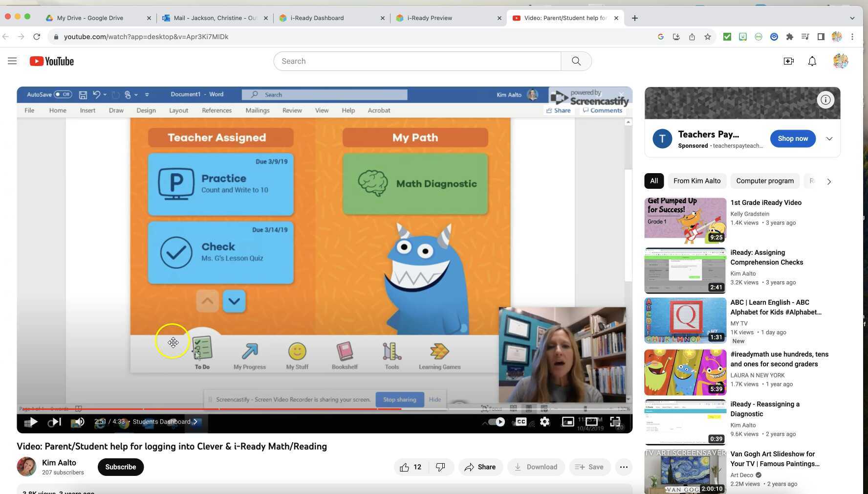Expand the Teachers Pay ad details chevron
This screenshot has height=494, width=868.
(x=829, y=138)
